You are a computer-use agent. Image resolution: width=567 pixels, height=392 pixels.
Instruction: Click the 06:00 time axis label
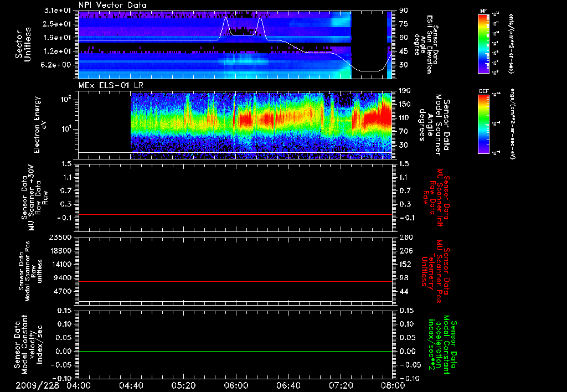click(x=236, y=385)
